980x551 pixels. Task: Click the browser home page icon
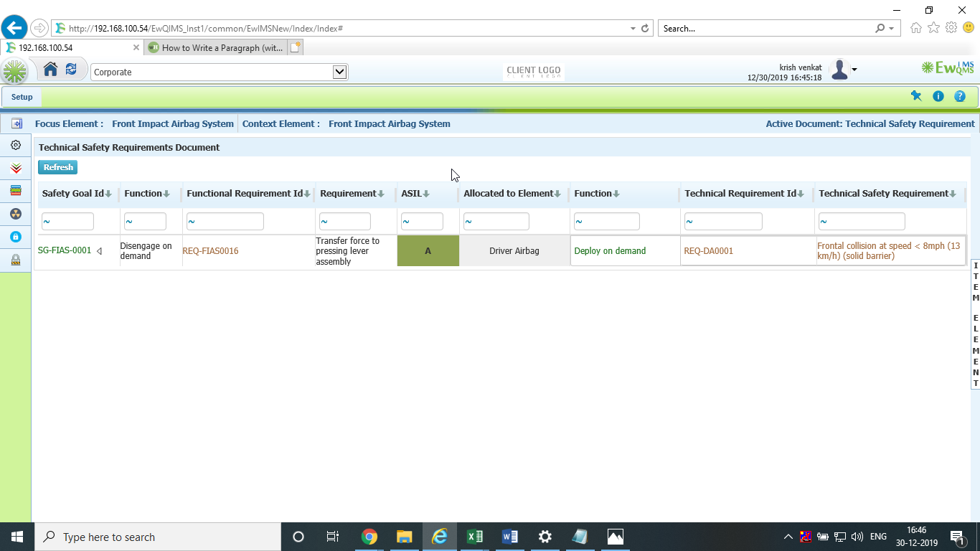915,28
